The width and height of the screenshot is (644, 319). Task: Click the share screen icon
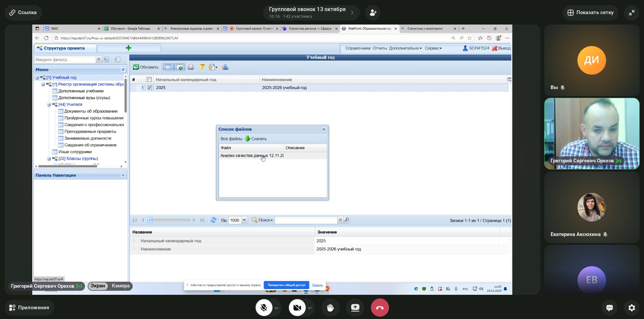click(355, 308)
